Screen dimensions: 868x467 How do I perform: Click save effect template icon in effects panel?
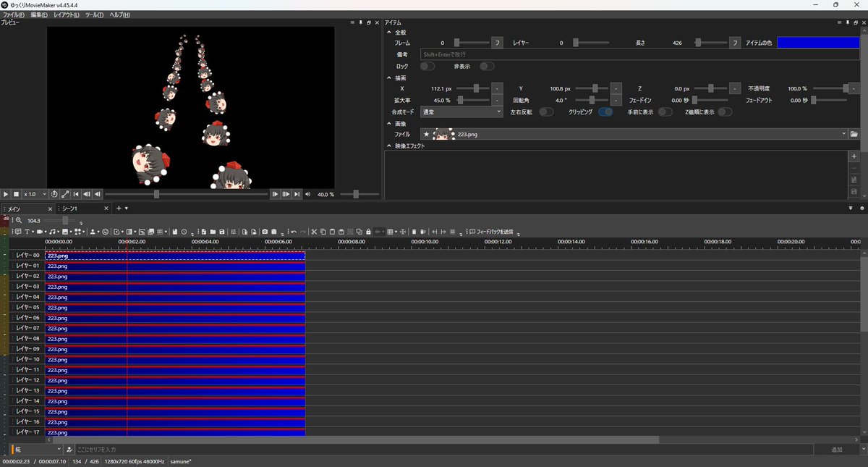pyautogui.click(x=854, y=191)
